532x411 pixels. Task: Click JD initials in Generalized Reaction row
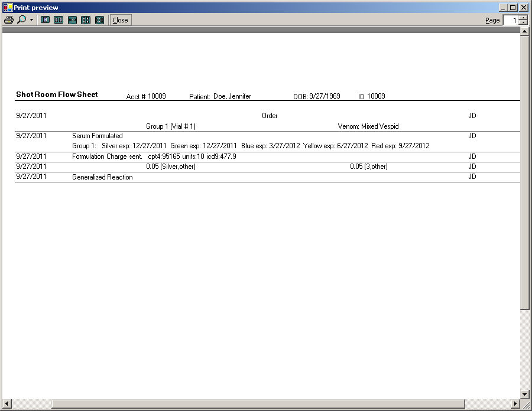click(472, 177)
